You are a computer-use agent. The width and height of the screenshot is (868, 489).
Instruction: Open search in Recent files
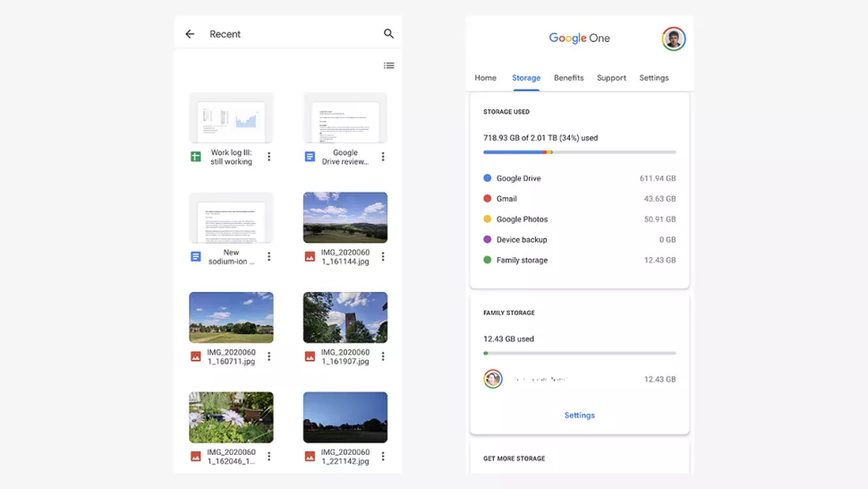click(388, 34)
